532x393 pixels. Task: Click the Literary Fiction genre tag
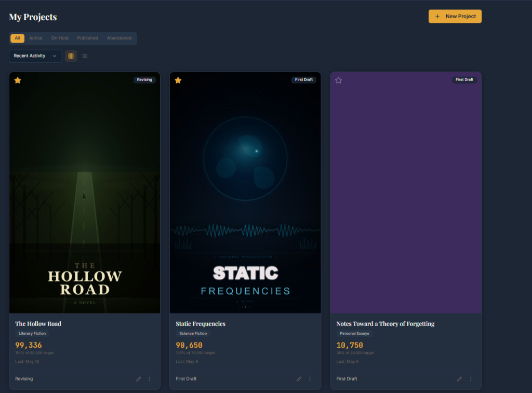(x=32, y=334)
